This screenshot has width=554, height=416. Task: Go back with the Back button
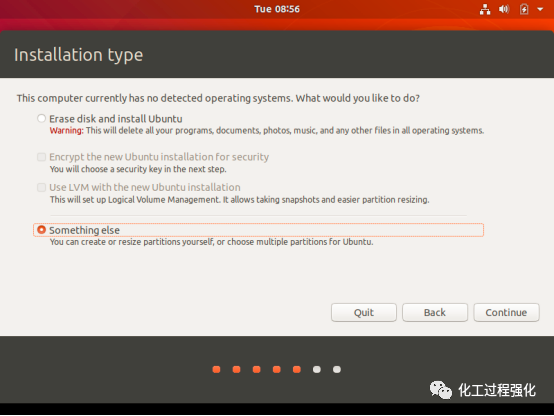[x=435, y=312]
